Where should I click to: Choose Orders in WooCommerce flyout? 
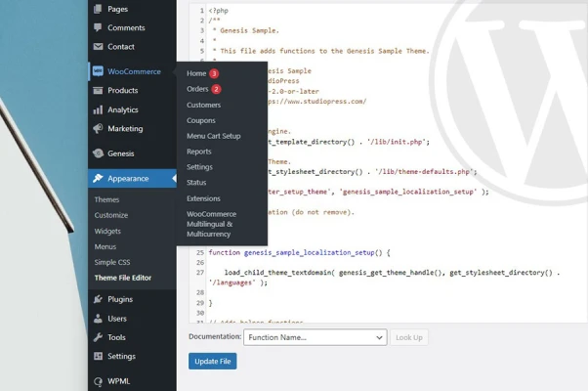[x=197, y=89]
